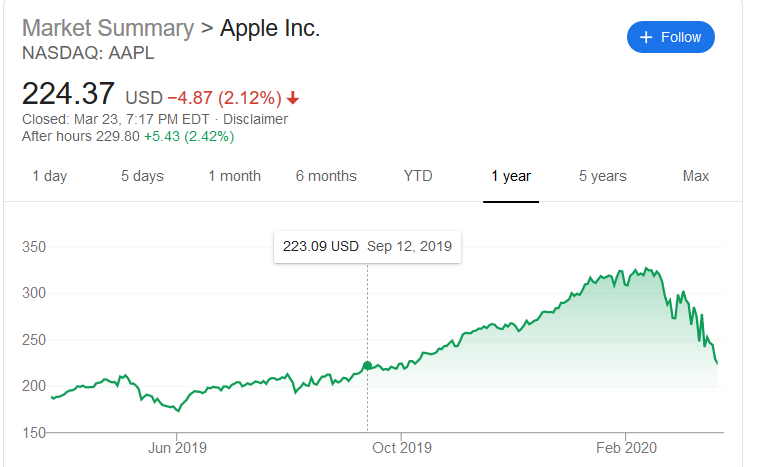The height and width of the screenshot is (467, 758).
Task: Open the 5 years range tab
Action: pos(603,176)
